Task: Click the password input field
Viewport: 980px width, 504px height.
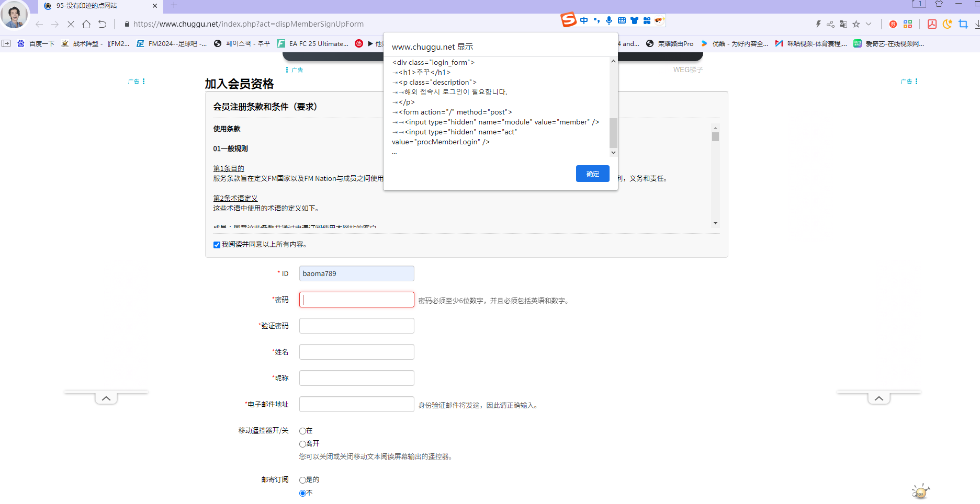Action: (356, 300)
